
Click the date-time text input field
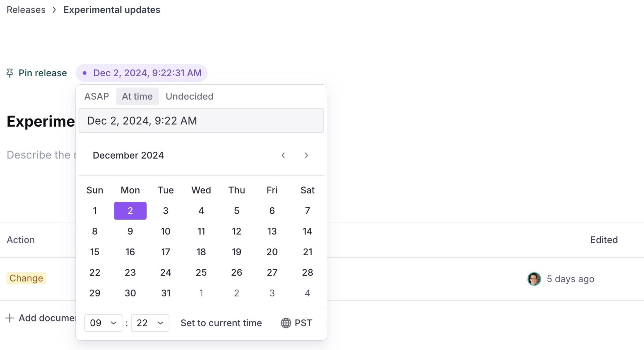[x=201, y=121]
